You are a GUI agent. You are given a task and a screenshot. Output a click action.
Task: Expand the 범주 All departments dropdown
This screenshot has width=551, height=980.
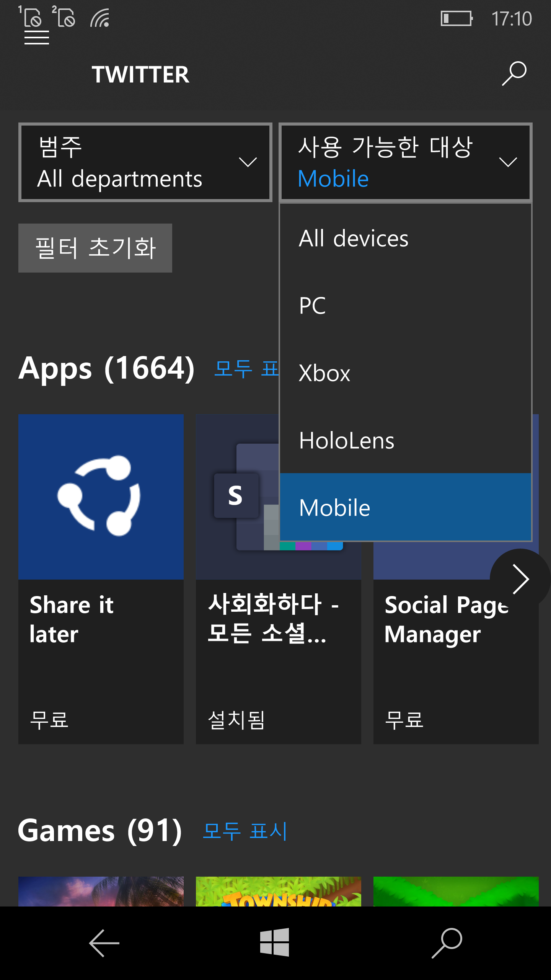145,162
